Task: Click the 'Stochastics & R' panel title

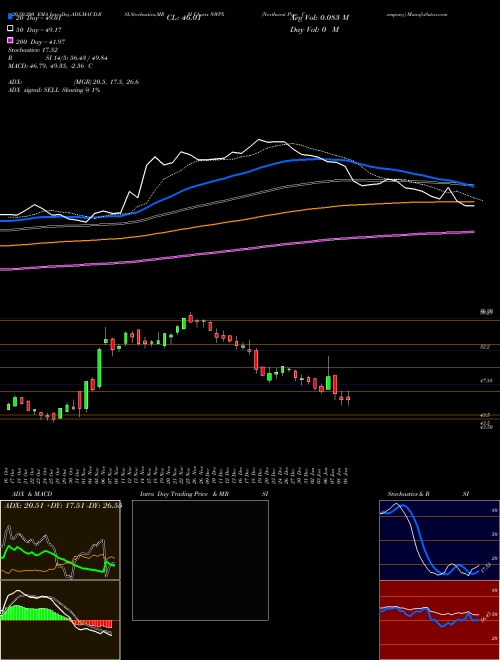Action: coord(409,494)
